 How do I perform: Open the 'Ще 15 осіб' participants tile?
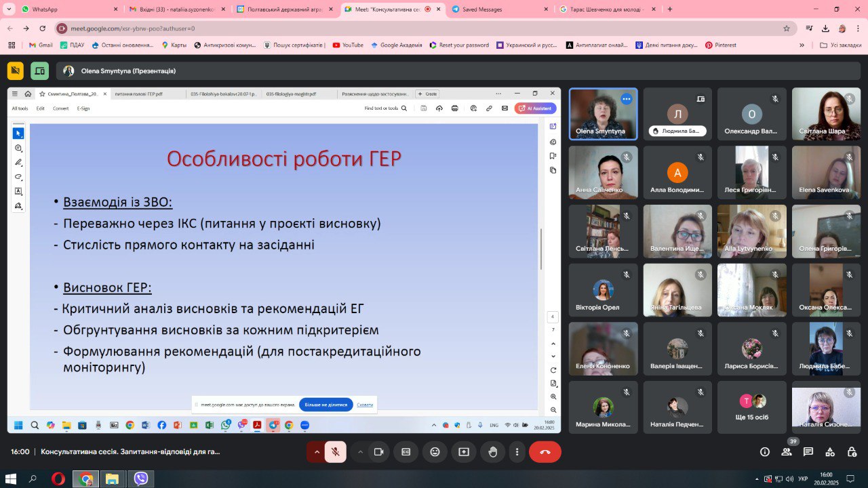point(752,407)
